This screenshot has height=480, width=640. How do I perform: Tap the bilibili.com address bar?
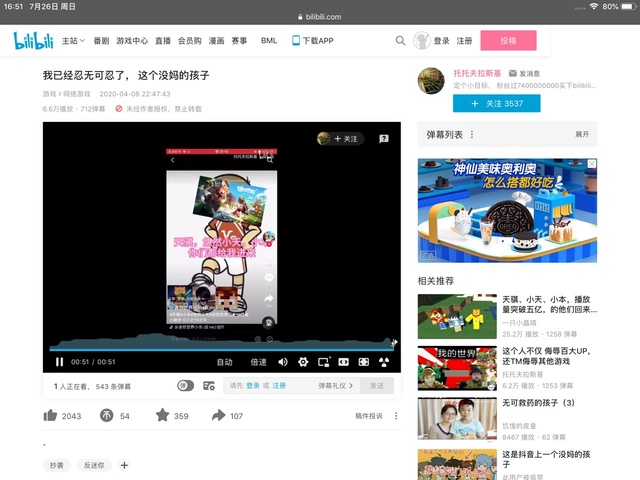[x=320, y=17]
